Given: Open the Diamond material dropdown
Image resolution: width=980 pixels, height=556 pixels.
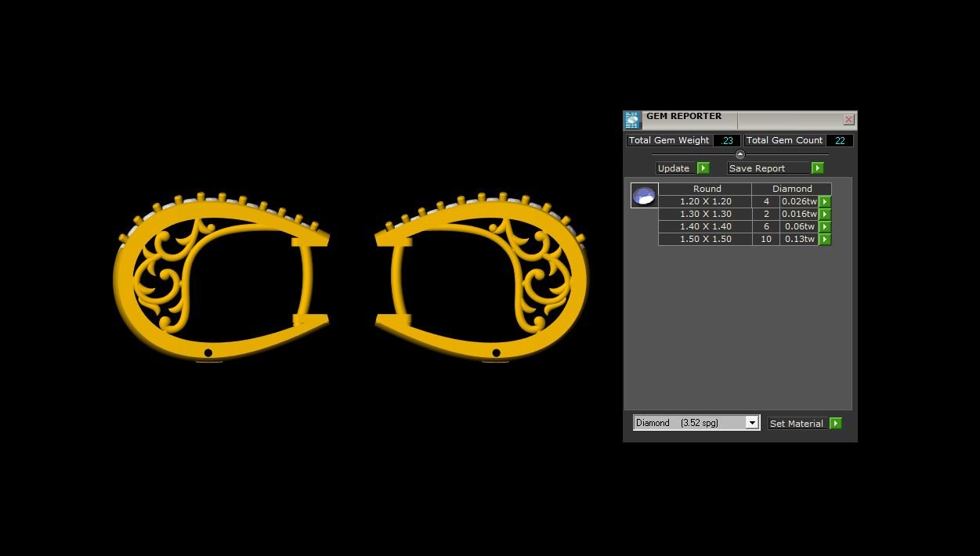Looking at the screenshot, I should pos(751,423).
